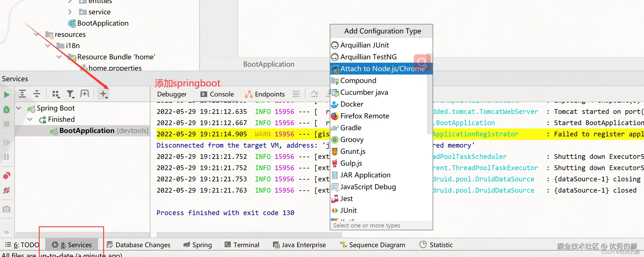The image size is (644, 257).
Task: Click the green Run button in Services
Action: click(7, 94)
